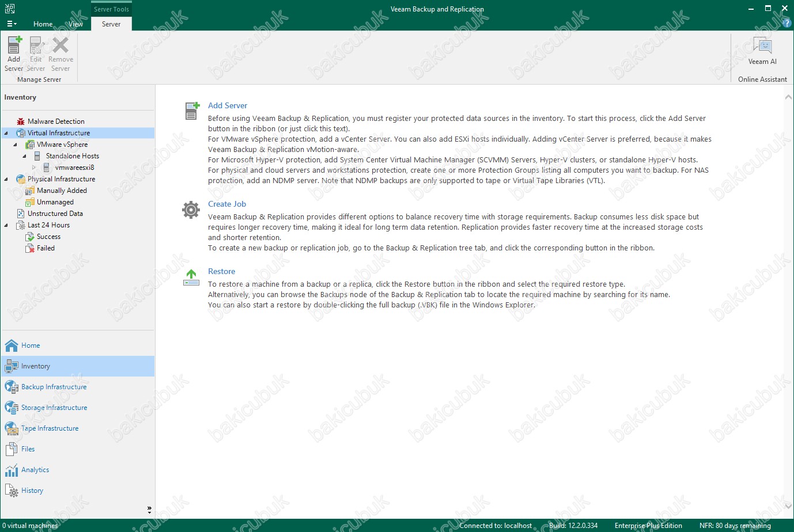Expand the vmwareesxi8 tree node
This screenshot has width=794, height=532.
click(x=34, y=168)
